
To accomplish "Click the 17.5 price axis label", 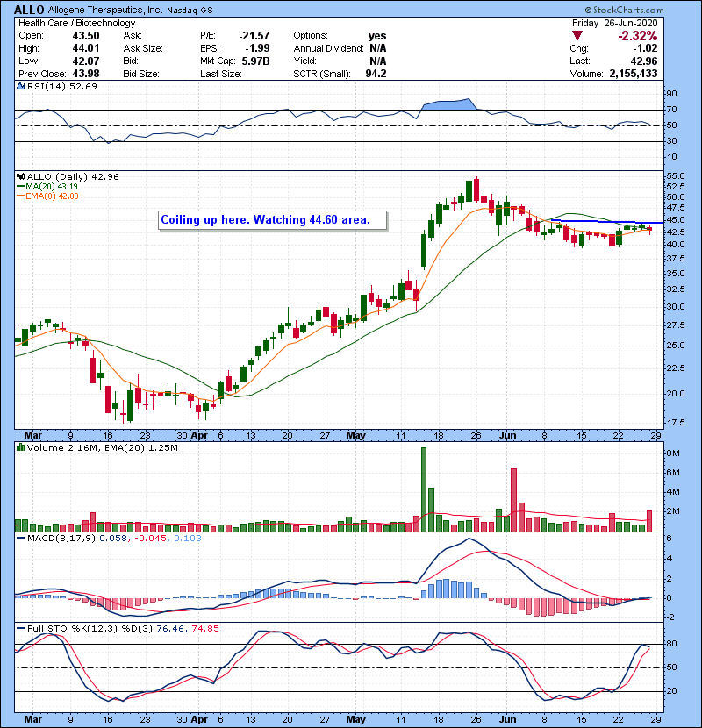I will pyautogui.click(x=676, y=423).
